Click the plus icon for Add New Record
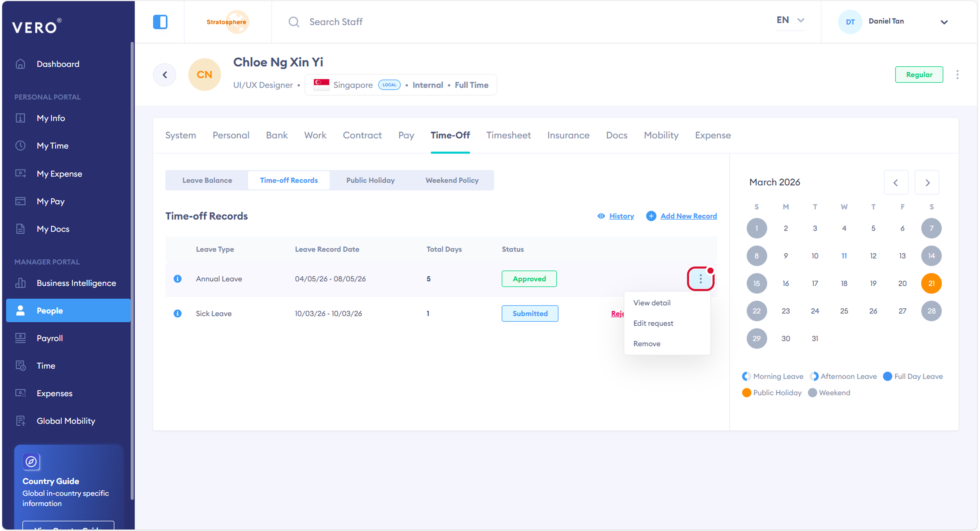Screen dimensions: 980x531 point(651,216)
